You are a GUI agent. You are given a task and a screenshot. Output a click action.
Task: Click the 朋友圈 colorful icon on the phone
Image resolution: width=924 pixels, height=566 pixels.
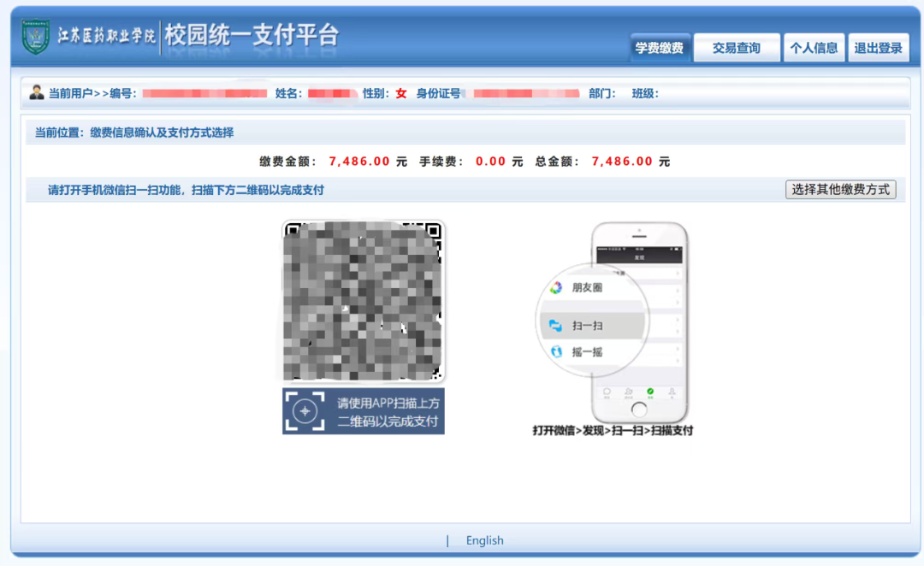click(556, 287)
